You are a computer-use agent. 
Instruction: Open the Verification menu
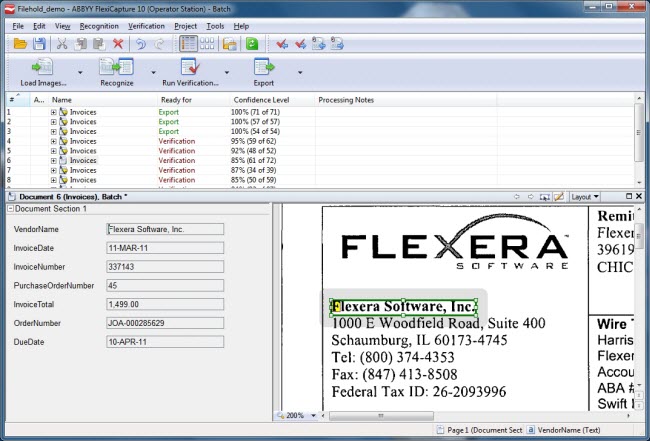(146, 26)
